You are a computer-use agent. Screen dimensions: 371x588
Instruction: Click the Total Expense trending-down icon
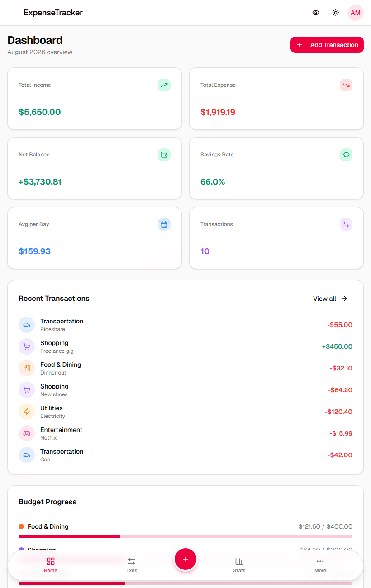click(346, 85)
